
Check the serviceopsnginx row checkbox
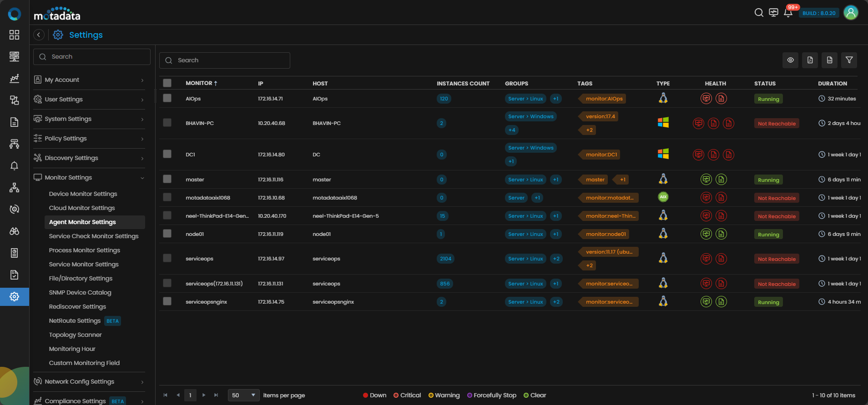(167, 301)
